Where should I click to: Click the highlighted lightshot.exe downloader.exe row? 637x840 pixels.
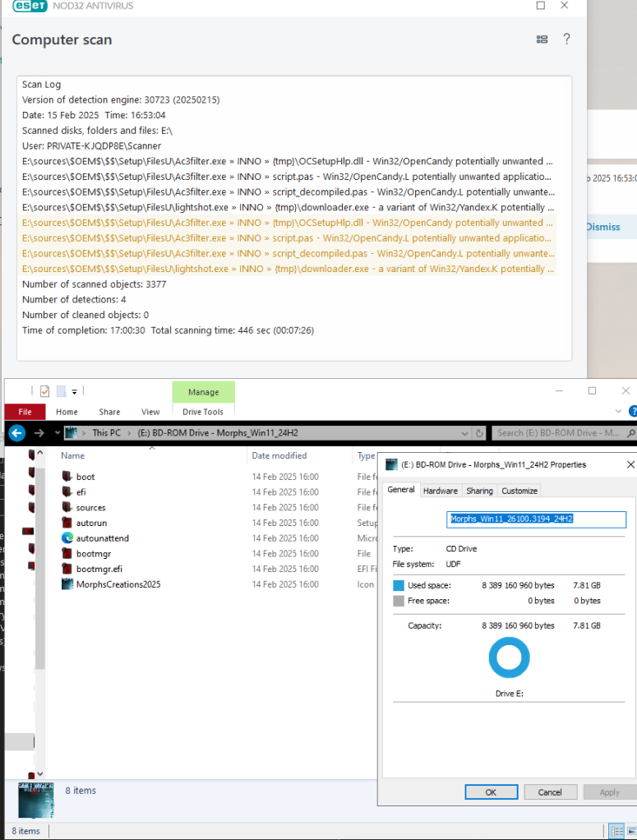287,269
